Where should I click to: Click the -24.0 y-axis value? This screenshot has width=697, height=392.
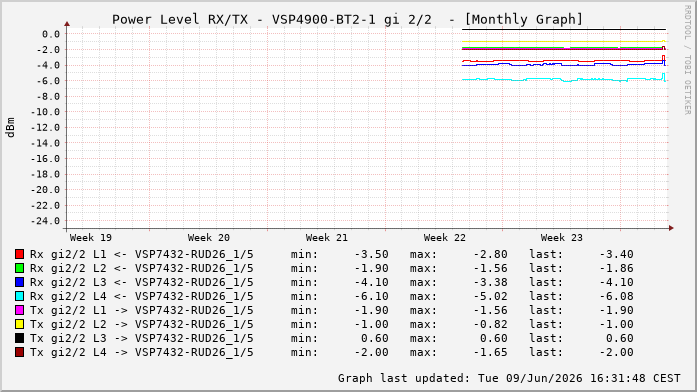coord(45,221)
